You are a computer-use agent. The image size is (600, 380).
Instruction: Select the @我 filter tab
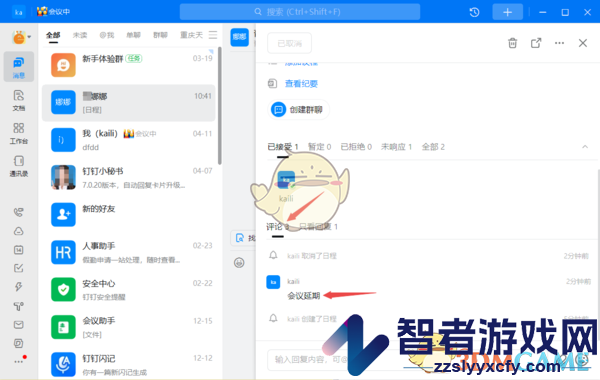pyautogui.click(x=107, y=35)
